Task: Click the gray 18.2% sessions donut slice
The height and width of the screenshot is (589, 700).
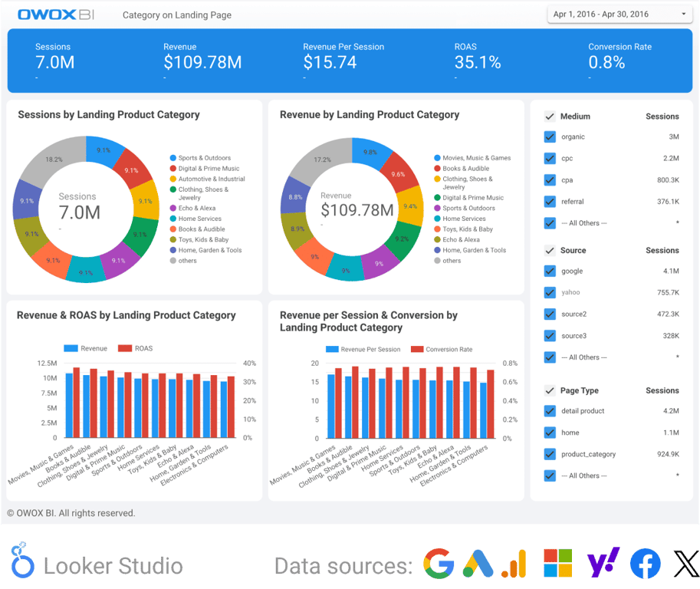Action: [54, 160]
